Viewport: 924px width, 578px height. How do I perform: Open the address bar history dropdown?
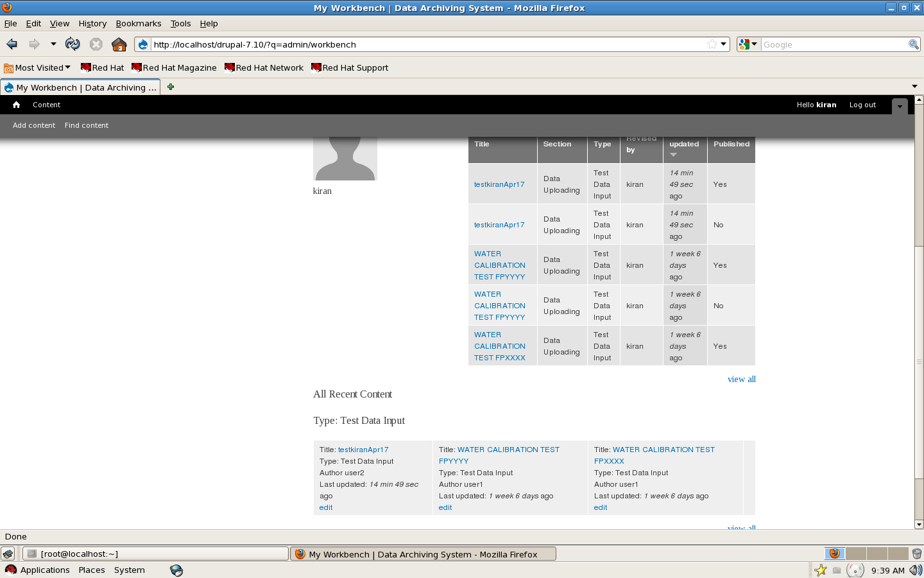coord(724,44)
